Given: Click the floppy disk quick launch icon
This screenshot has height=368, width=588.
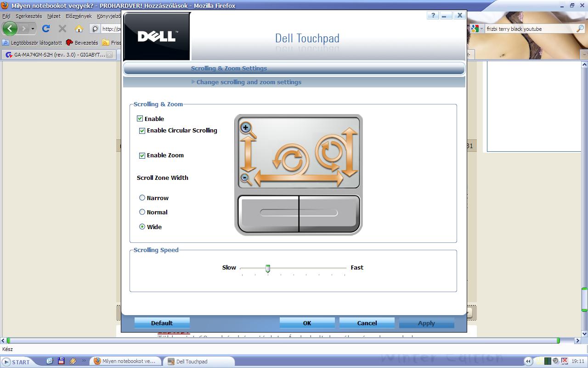Looking at the screenshot, I should point(61,362).
